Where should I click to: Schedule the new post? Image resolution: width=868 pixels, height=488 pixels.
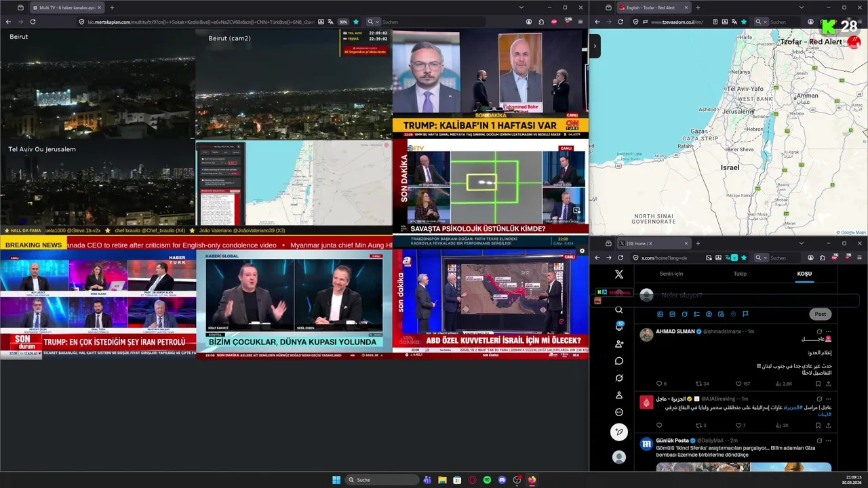coord(721,314)
